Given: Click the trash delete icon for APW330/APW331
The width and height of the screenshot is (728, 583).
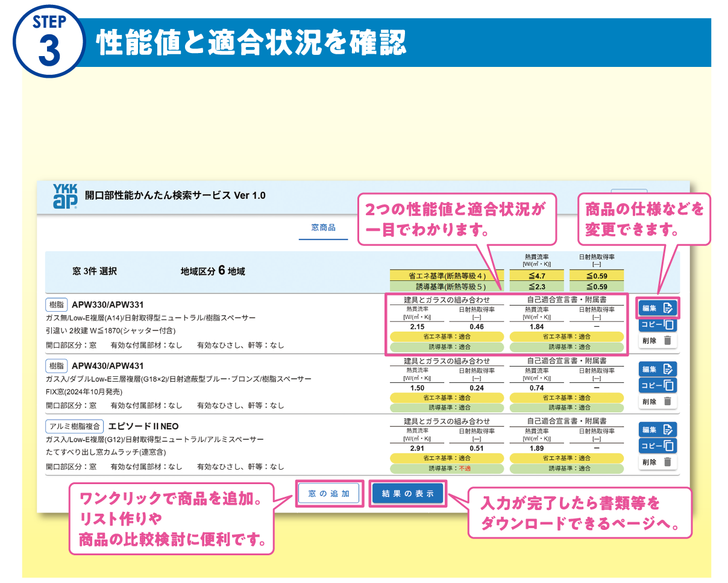Looking at the screenshot, I should click(657, 341).
